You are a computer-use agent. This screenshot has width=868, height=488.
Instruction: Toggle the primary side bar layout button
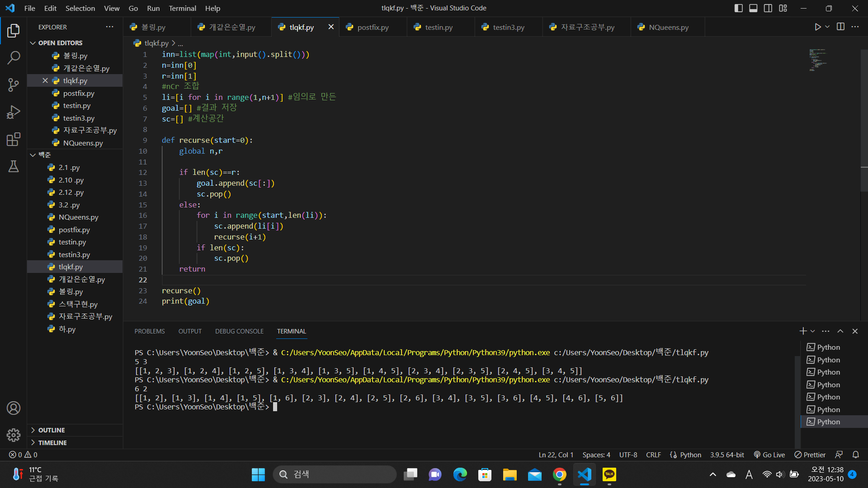(739, 8)
